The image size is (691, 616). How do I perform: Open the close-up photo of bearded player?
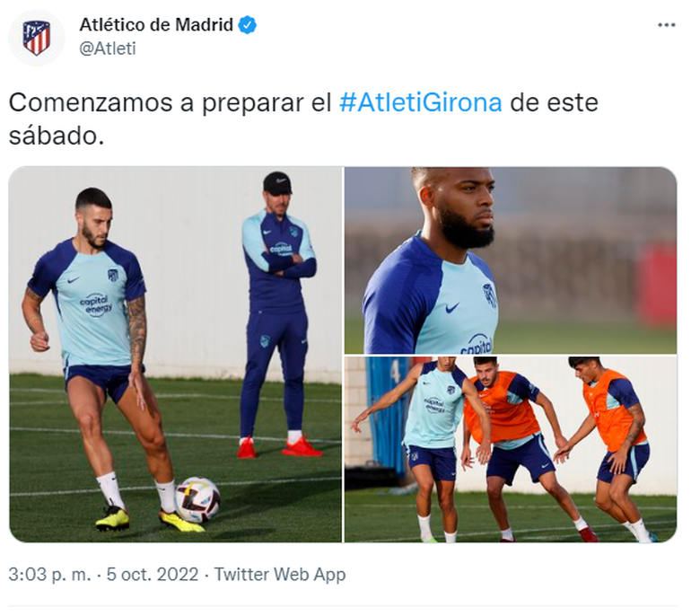pos(511,260)
